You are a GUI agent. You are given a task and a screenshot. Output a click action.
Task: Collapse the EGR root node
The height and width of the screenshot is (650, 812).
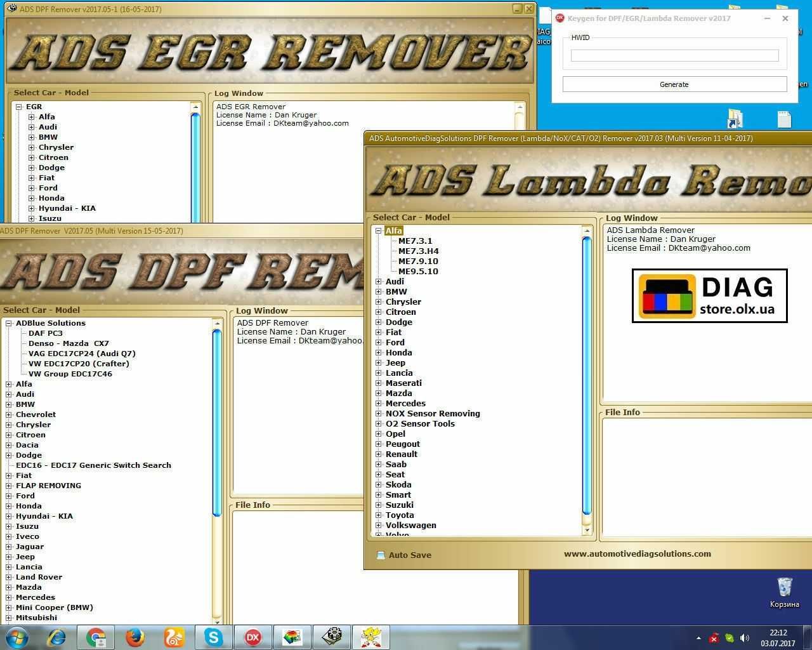(18, 107)
